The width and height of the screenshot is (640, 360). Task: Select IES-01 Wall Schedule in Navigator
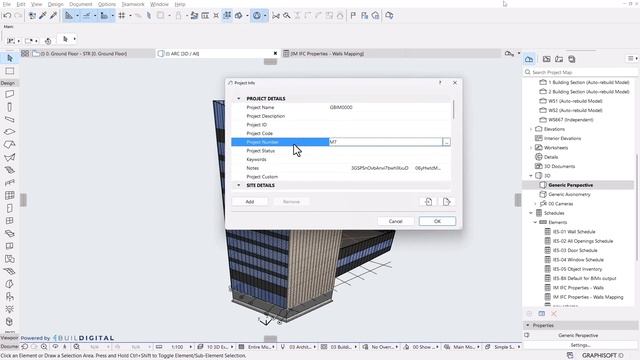(574, 232)
